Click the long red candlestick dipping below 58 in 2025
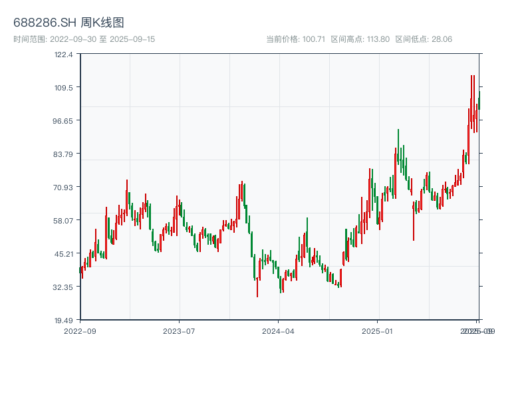The image size is (532, 399). point(414,221)
